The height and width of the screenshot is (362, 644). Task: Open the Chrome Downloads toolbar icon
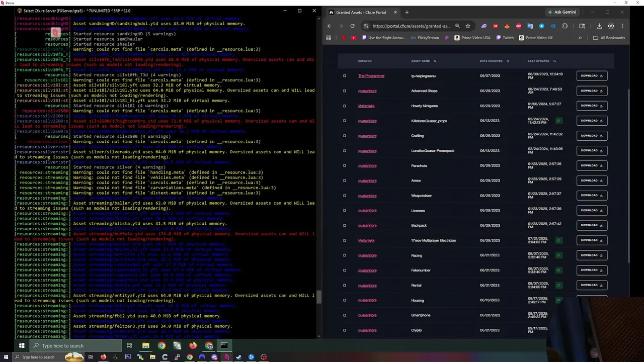pyautogui.click(x=599, y=26)
